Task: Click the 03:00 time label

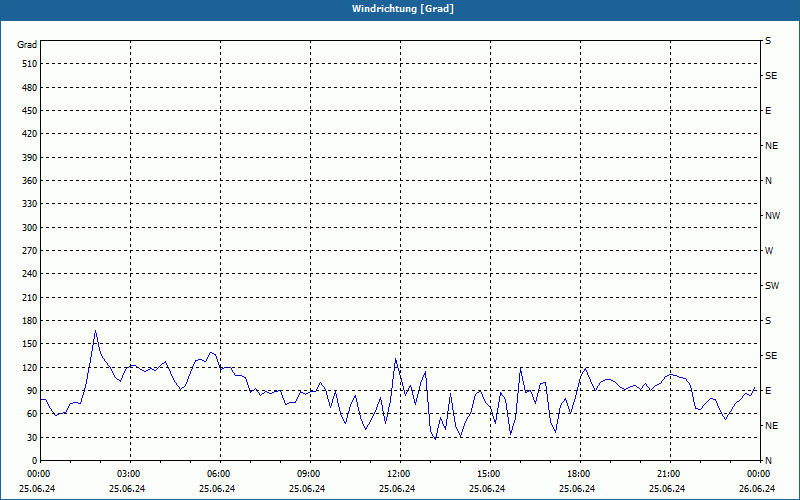Action: tap(131, 474)
